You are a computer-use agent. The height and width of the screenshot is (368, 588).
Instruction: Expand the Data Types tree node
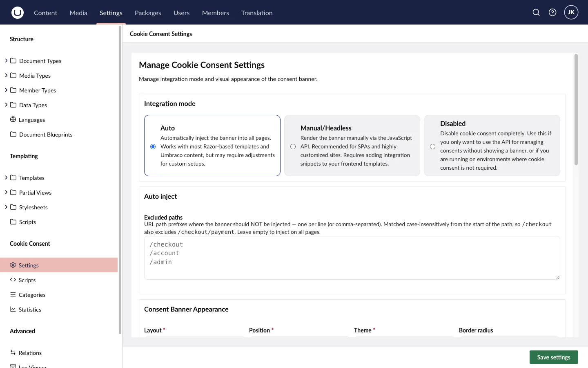click(6, 105)
